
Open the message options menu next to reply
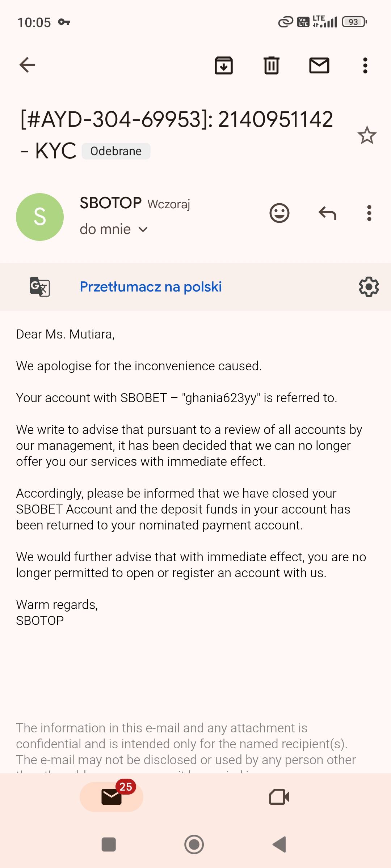[x=369, y=213]
